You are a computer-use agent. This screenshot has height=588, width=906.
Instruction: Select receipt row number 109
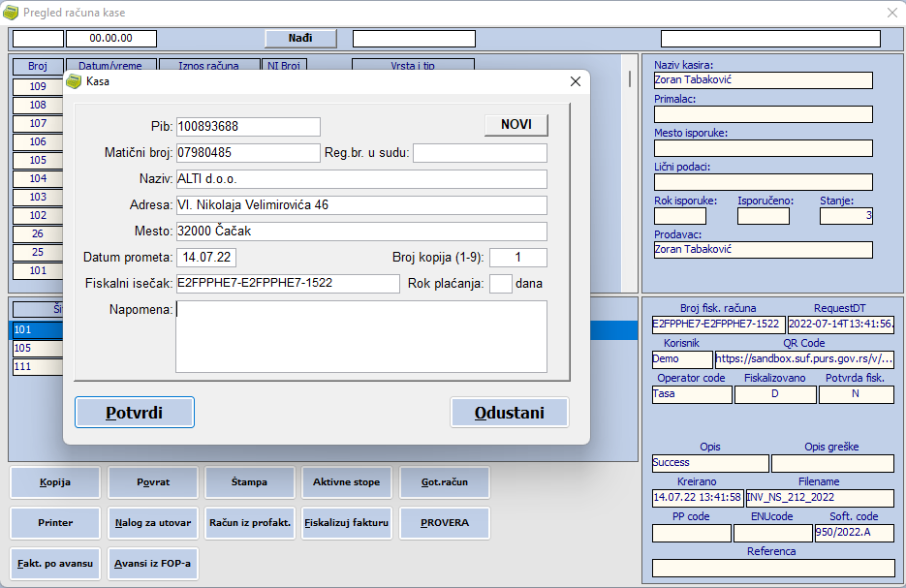coord(38,86)
